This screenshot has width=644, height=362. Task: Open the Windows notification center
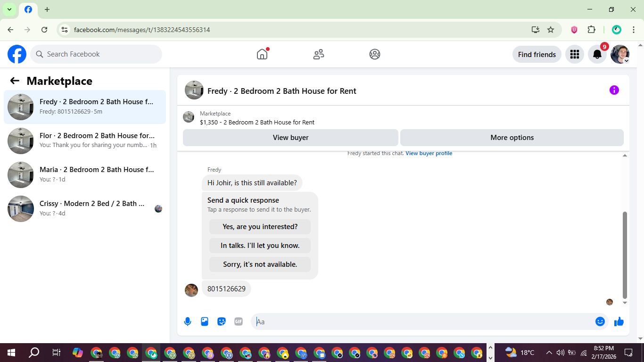(x=628, y=353)
